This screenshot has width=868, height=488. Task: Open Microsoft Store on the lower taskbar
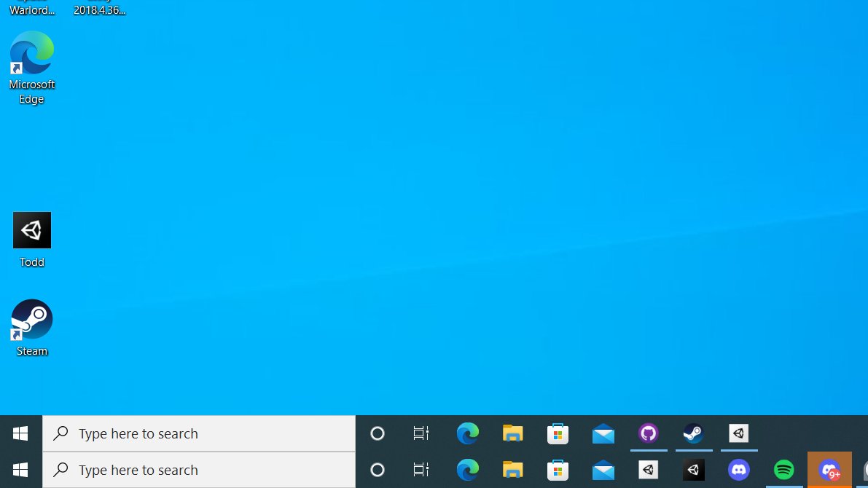click(x=558, y=470)
